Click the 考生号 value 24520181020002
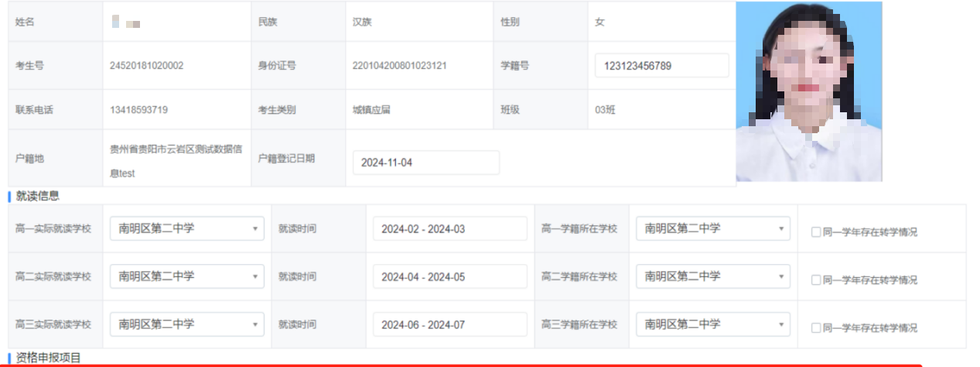This screenshot has width=980, height=367. pyautogui.click(x=147, y=66)
